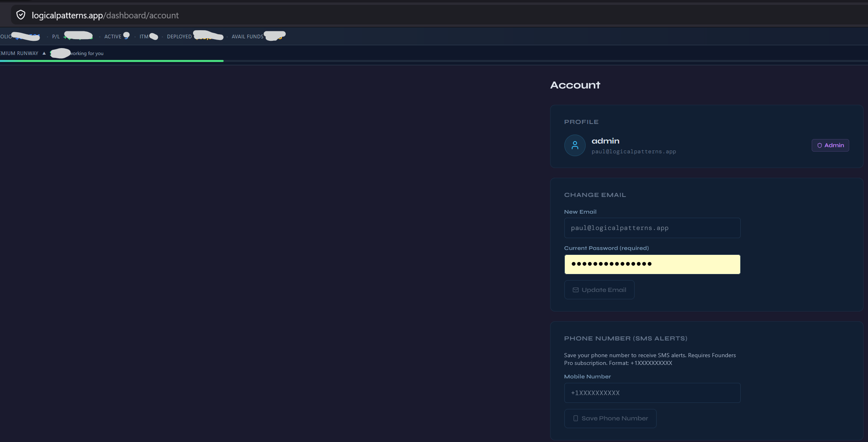
Task: Click the 'working for you' text
Action: point(87,53)
